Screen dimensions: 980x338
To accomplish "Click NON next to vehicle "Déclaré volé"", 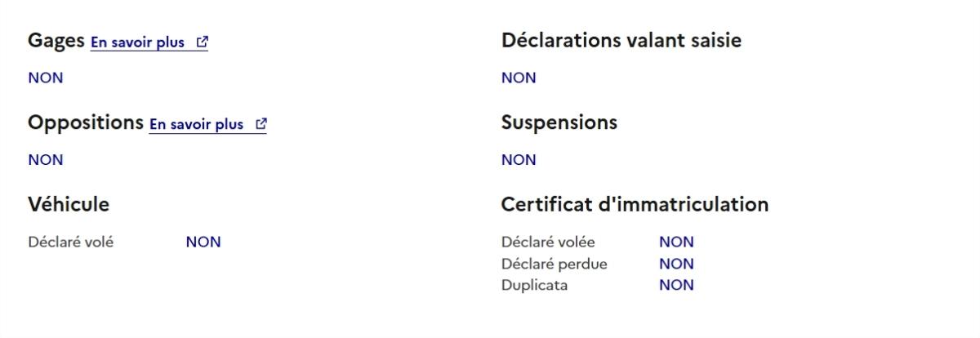I will [x=203, y=242].
